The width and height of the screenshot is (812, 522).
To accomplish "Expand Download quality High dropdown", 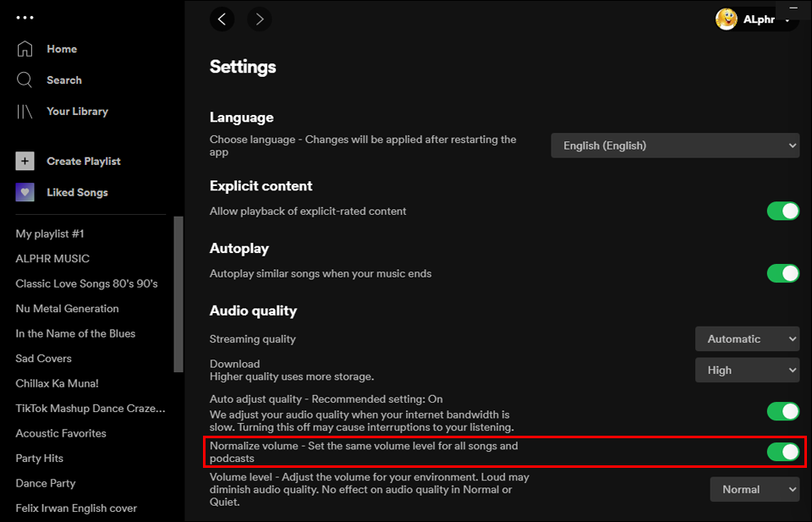I will click(x=747, y=371).
